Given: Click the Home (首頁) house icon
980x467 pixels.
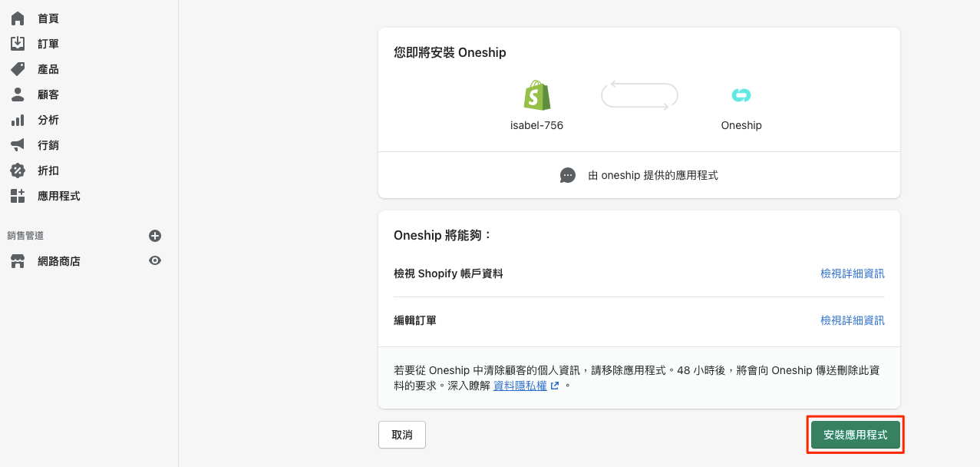Looking at the screenshot, I should pyautogui.click(x=18, y=18).
